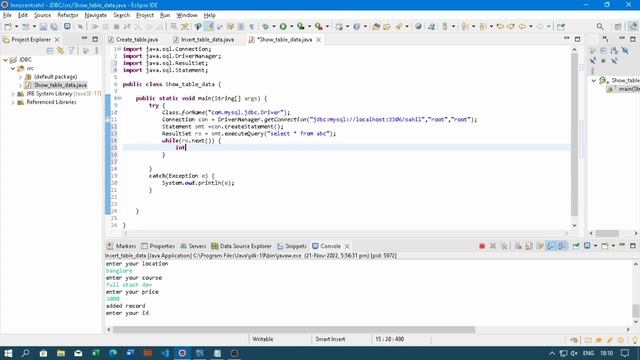The height and width of the screenshot is (360, 640).
Task: Click the Eclipse icon on the taskbar
Action: [x=182, y=353]
